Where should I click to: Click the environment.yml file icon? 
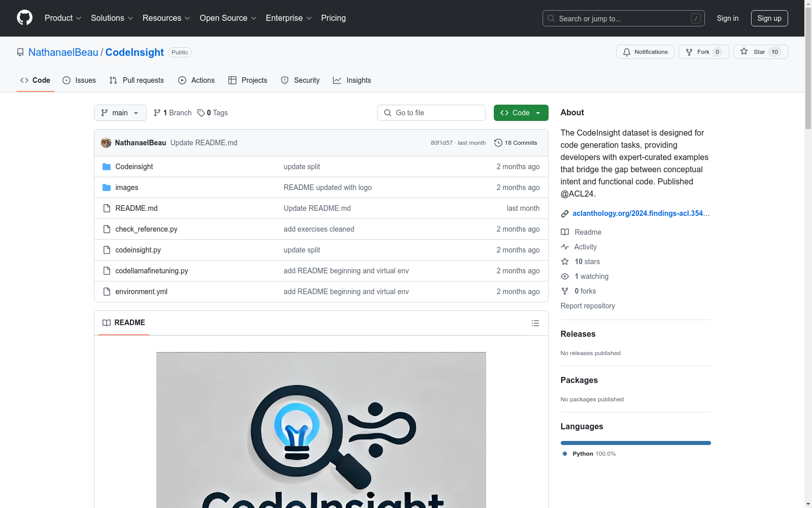tap(107, 292)
